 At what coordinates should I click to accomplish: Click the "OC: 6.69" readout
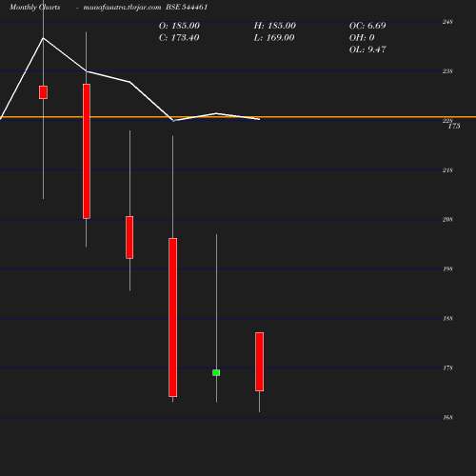(367, 26)
